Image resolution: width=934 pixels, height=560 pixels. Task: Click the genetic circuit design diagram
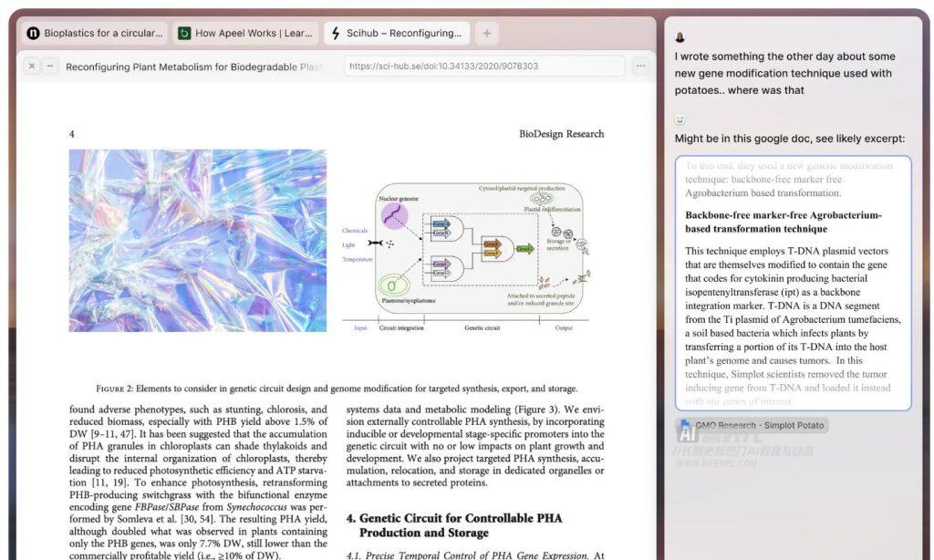[x=466, y=257]
